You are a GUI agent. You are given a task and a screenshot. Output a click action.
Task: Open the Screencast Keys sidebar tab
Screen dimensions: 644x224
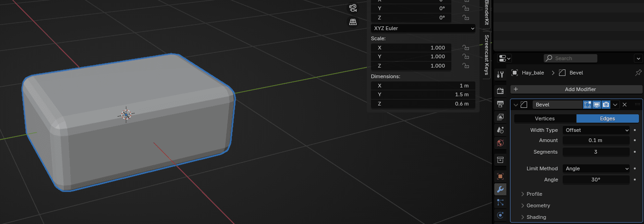click(486, 55)
